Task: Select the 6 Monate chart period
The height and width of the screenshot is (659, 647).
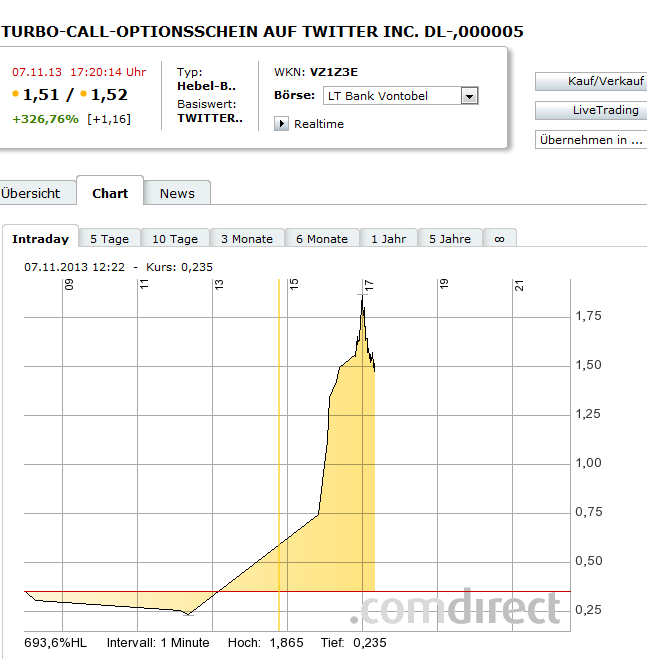Action: click(322, 239)
